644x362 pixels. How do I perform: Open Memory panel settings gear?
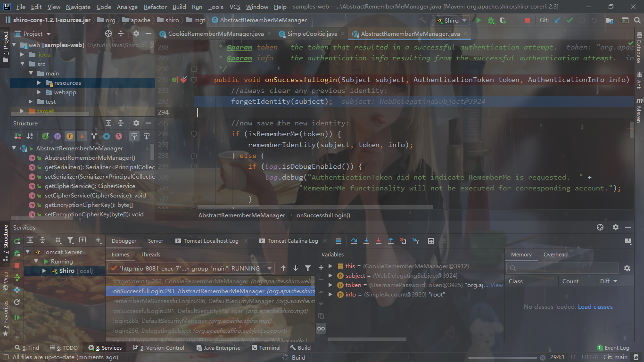(627, 268)
